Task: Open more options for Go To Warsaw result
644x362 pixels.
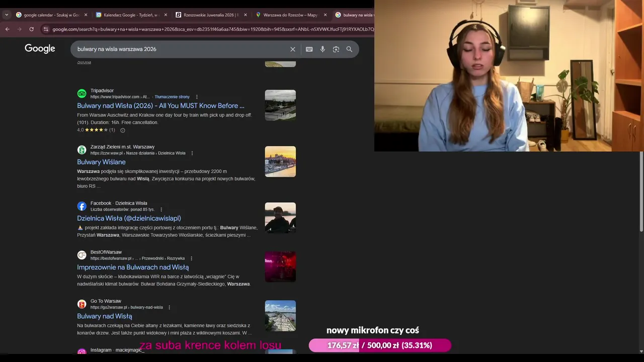Action: (x=169, y=307)
